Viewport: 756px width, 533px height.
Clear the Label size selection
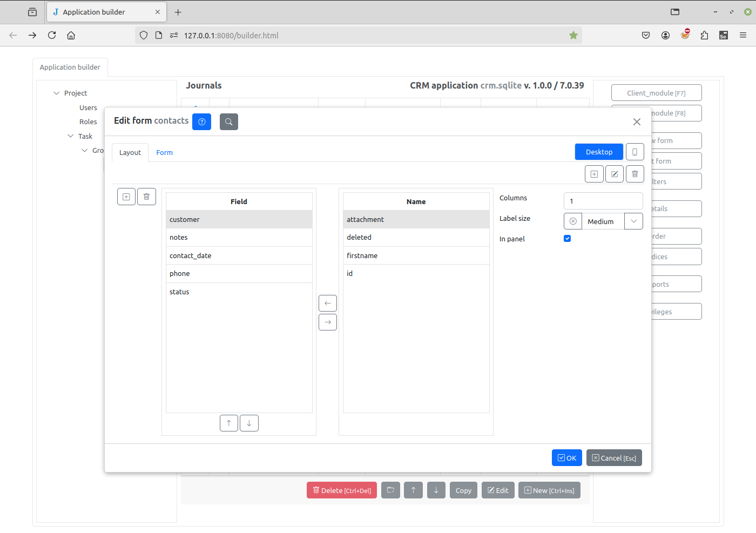[x=573, y=221]
